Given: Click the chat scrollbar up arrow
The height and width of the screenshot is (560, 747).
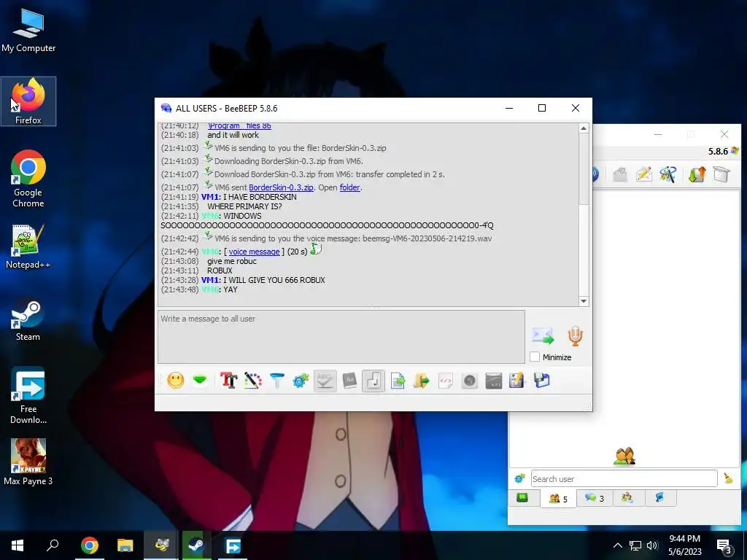Looking at the screenshot, I should point(584,128).
